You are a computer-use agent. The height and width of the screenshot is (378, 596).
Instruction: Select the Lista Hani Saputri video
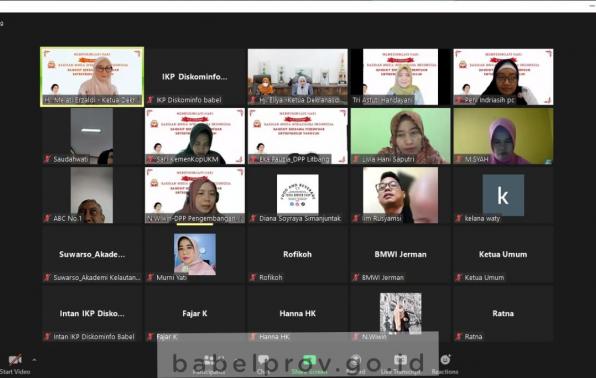pyautogui.click(x=400, y=136)
